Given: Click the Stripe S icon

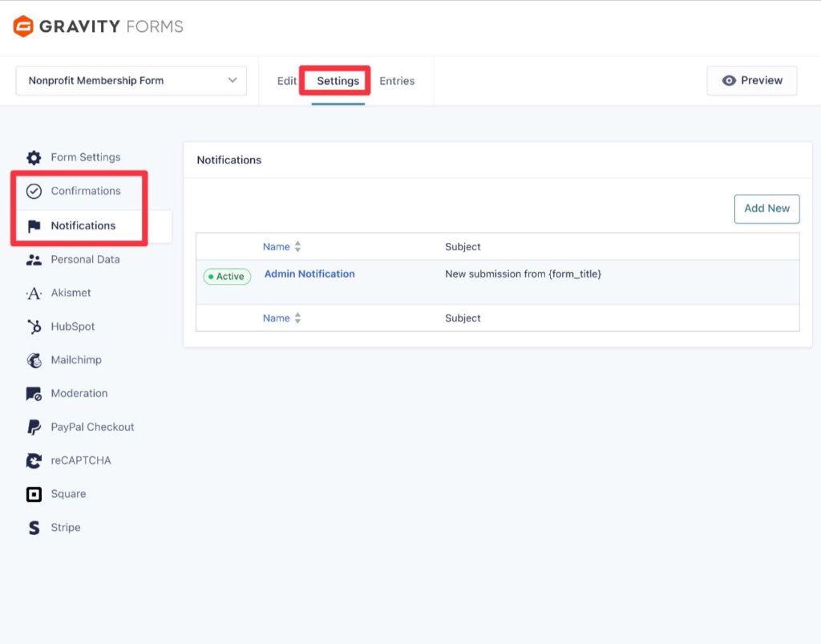Looking at the screenshot, I should [x=34, y=528].
